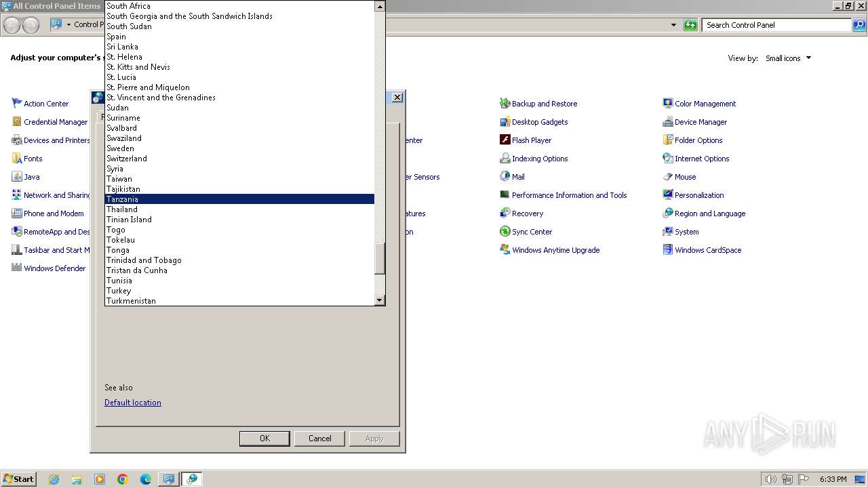
Task: Open Windows CardSpace icon
Action: point(668,249)
